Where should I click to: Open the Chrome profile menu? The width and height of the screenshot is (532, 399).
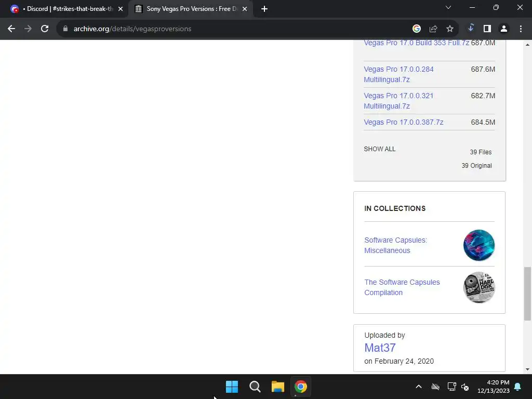504,29
